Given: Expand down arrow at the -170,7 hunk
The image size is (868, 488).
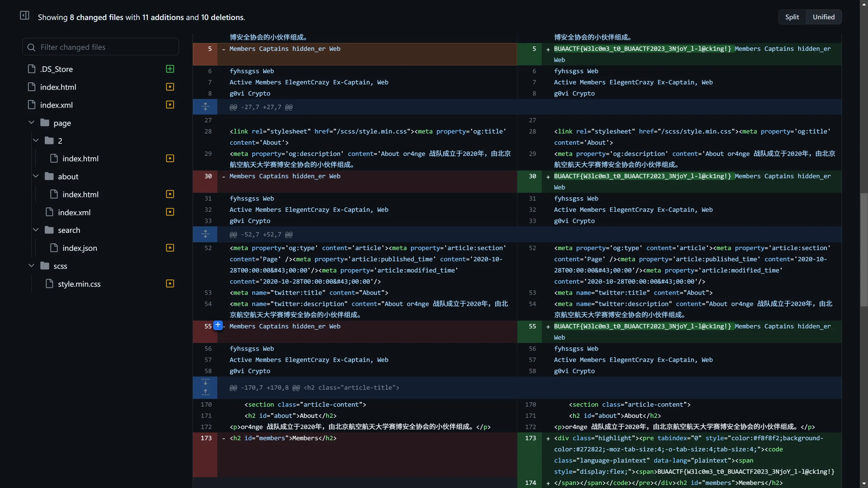Looking at the screenshot, I should coord(205,382).
